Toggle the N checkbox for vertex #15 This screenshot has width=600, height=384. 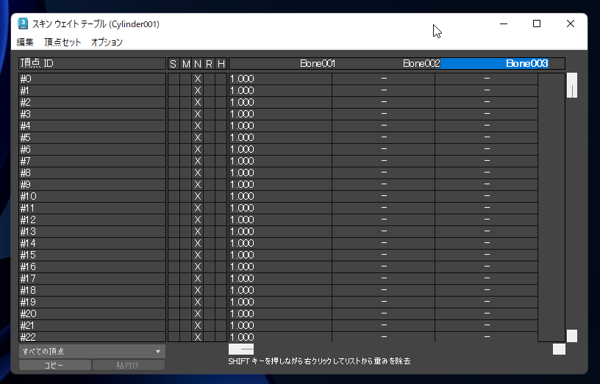[197, 255]
